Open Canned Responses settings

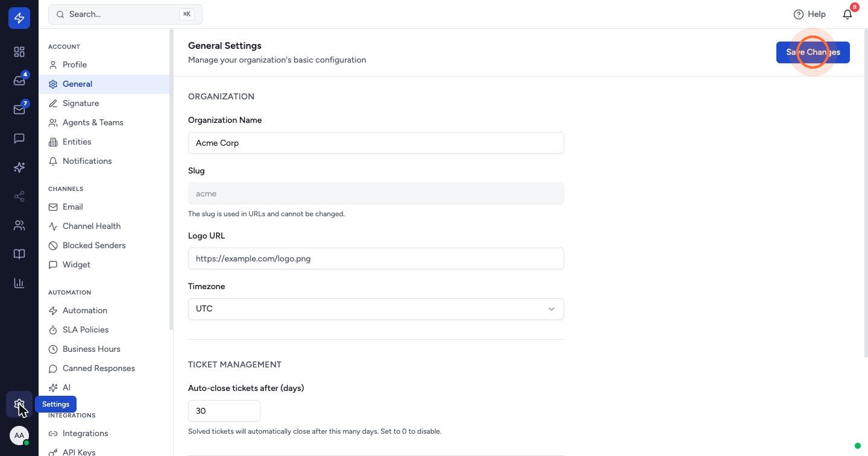pos(104,368)
